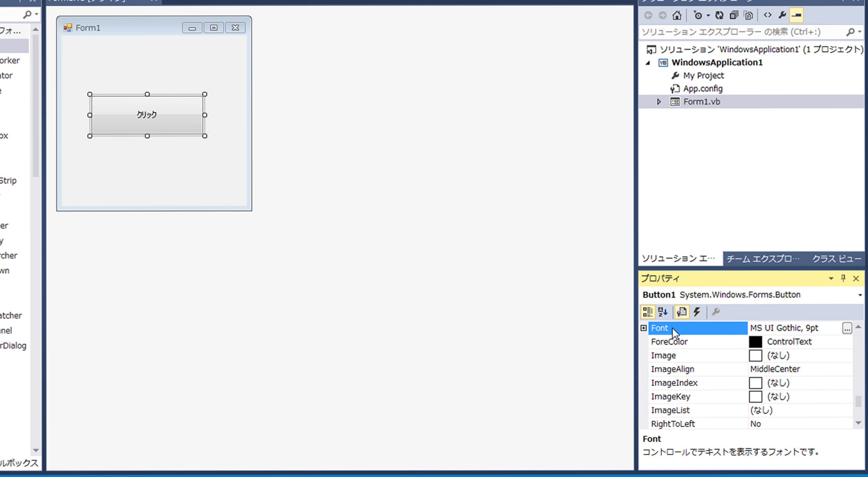Click the Font ellipsis button
868x477 pixels.
click(847, 328)
